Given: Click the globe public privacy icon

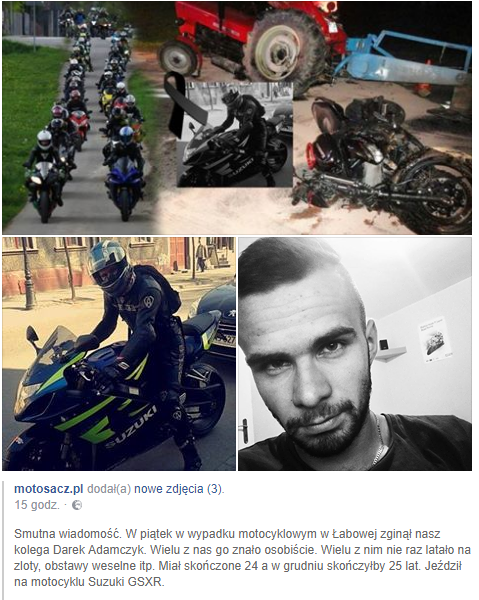Looking at the screenshot, I should pos(77,505).
